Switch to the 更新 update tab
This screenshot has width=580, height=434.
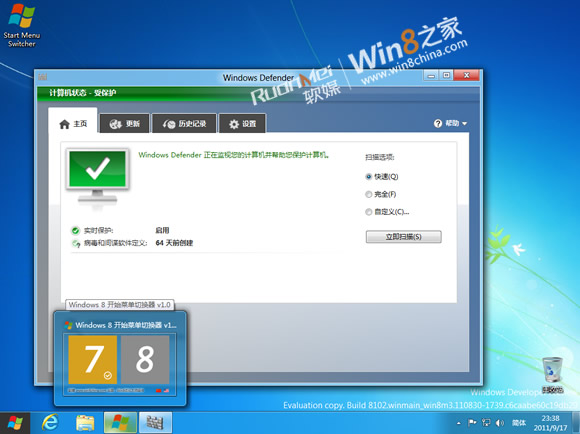click(125, 124)
